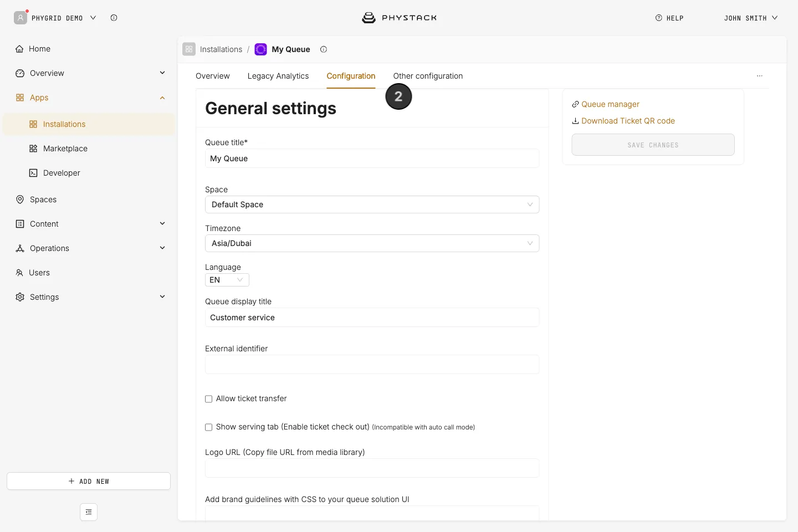Go to Installations breadcrumb link
The image size is (798, 532).
(x=221, y=49)
